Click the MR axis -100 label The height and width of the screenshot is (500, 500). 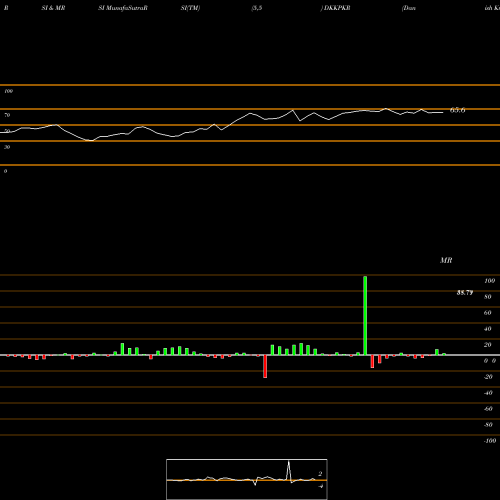pyautogui.click(x=490, y=441)
